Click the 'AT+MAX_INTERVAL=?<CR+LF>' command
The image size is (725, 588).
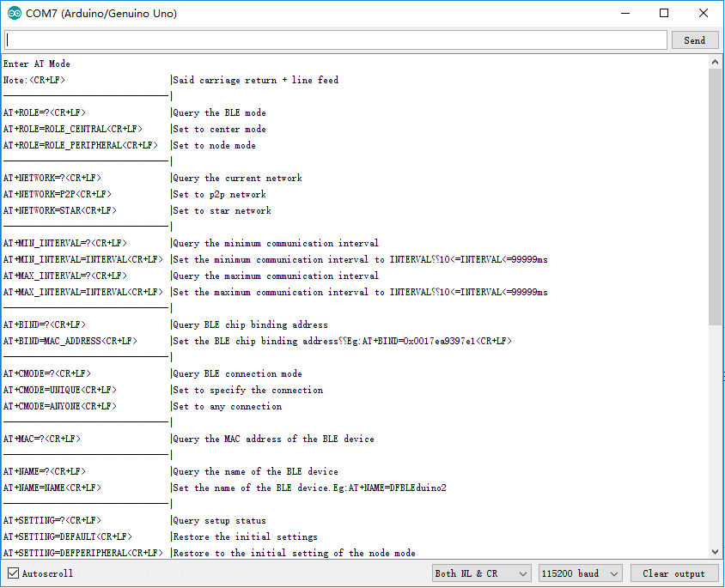click(65, 276)
